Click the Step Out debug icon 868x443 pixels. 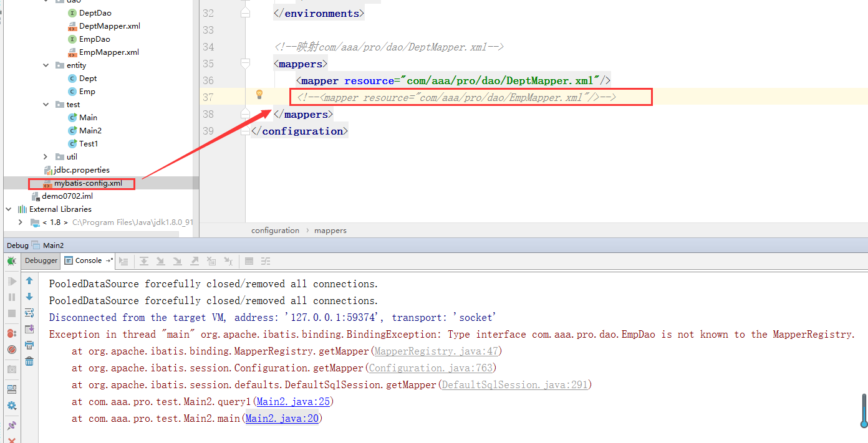[195, 261]
